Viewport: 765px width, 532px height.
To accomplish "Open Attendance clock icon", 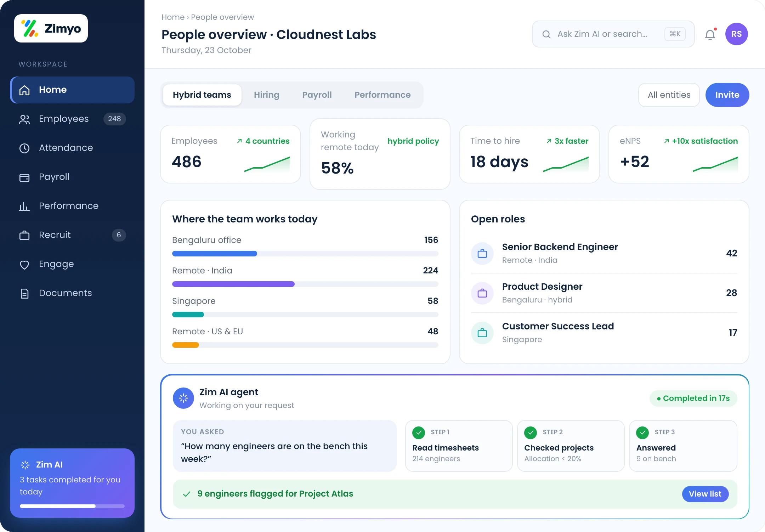I will [24, 148].
